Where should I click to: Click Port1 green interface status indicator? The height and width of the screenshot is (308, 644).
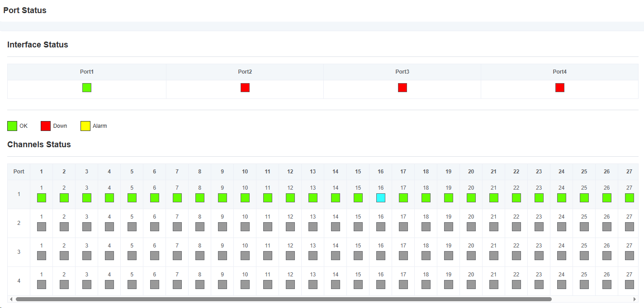87,88
